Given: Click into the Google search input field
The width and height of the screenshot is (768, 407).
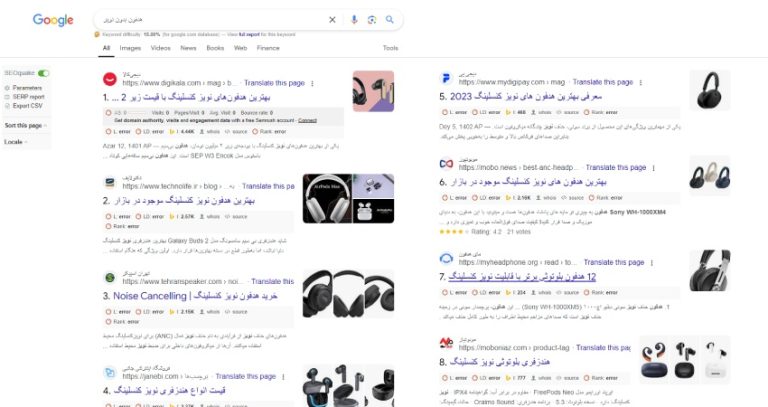Looking at the screenshot, I should [x=211, y=20].
